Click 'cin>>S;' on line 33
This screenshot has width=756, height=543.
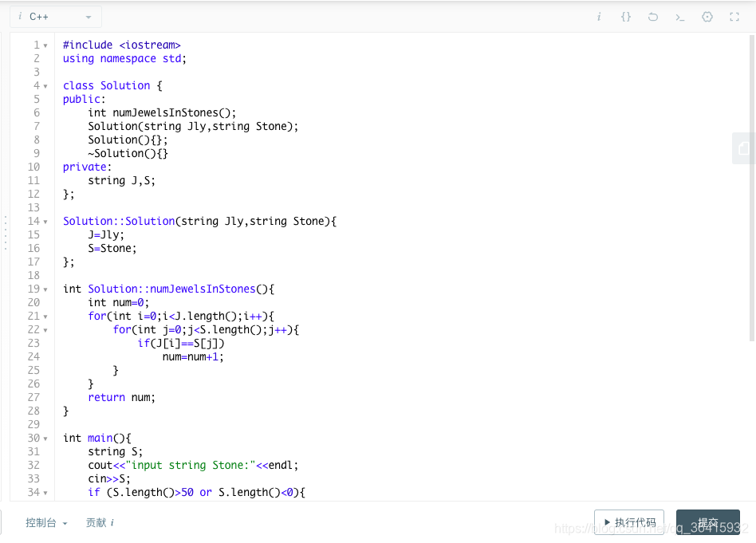[109, 479]
